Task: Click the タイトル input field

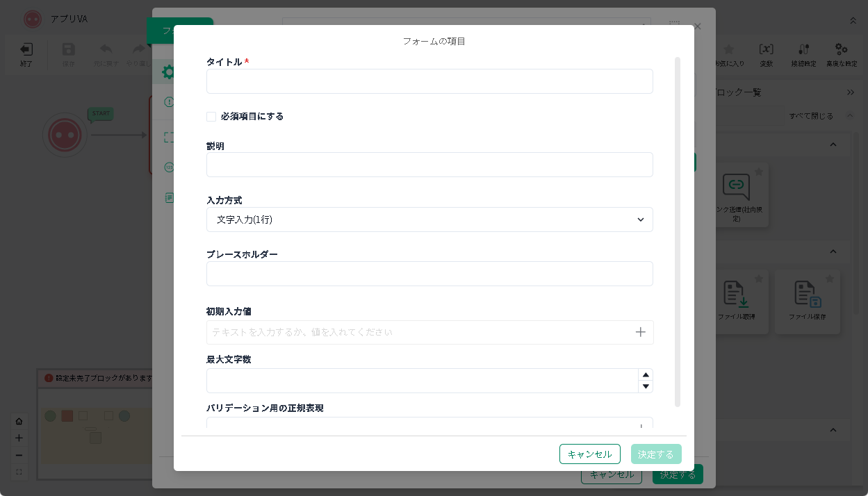Action: 429,81
